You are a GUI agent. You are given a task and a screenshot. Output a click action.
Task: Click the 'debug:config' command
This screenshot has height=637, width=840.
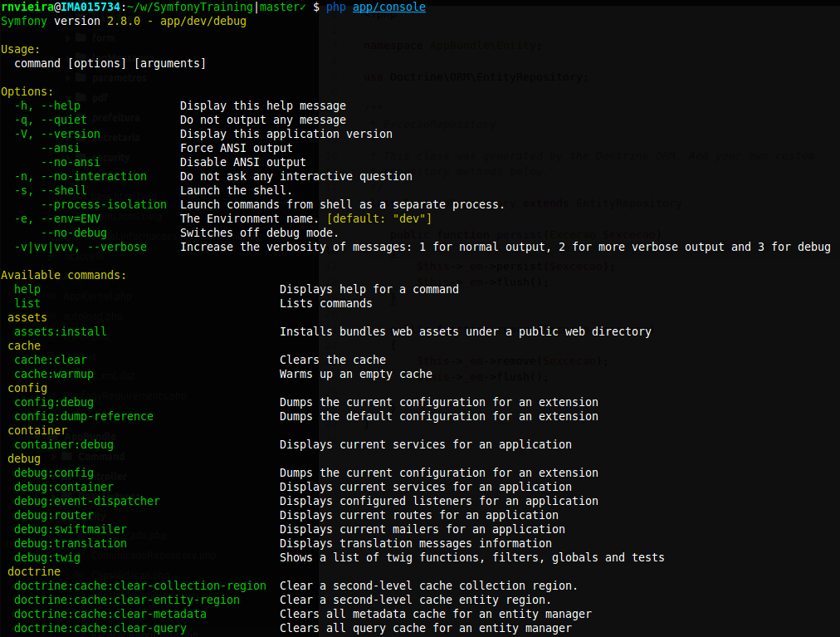[54, 473]
